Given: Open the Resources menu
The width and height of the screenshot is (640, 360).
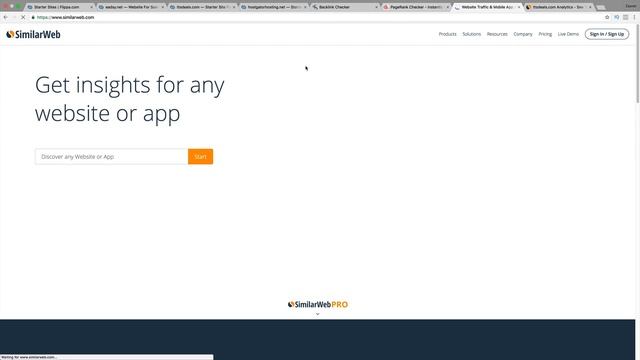Looking at the screenshot, I should click(x=497, y=34).
